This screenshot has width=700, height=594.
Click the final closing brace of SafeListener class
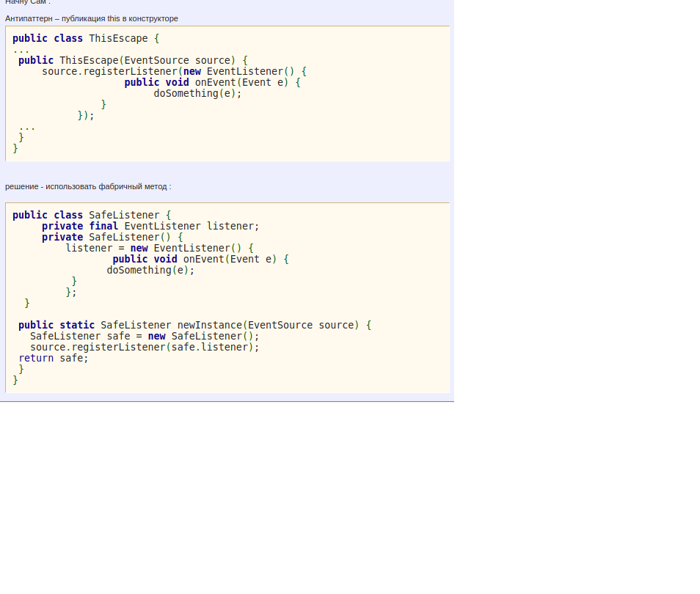(x=15, y=380)
